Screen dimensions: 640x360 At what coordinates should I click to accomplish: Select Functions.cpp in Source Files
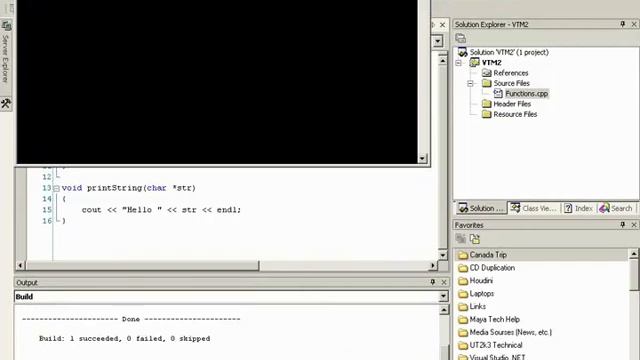point(527,93)
